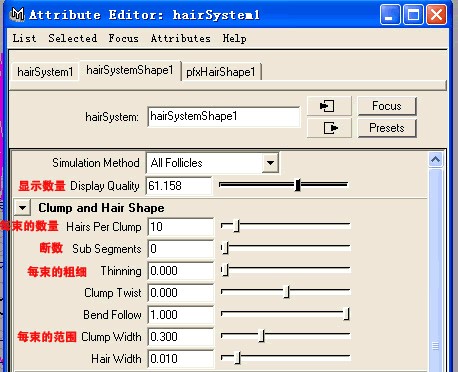Open the List menu
The image size is (458, 372).
24,38
